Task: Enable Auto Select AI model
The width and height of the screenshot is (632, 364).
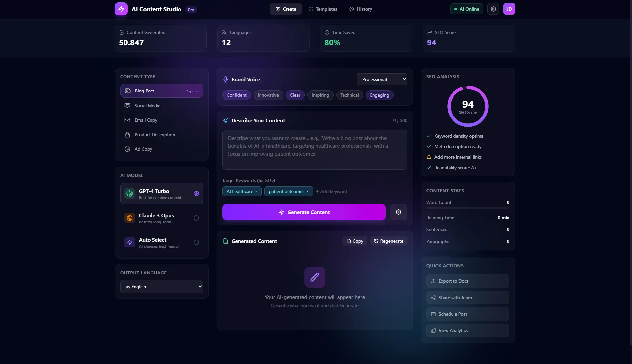Action: [196, 242]
